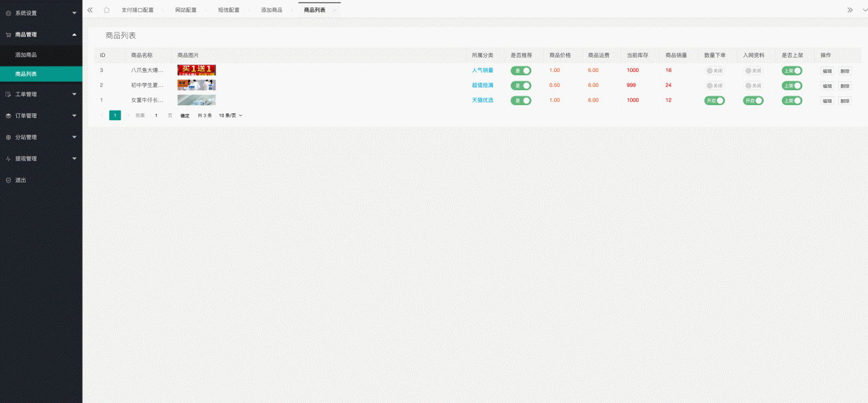Screen dimensions: 868x403
Task: Expand 提现管理 menu arrow
Action: pyautogui.click(x=75, y=159)
